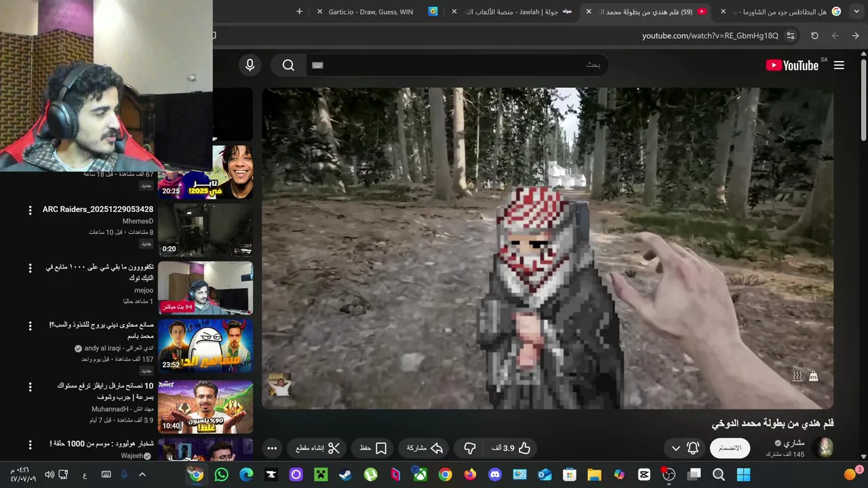
Task: Open Discord from the taskbar
Action: 495,474
